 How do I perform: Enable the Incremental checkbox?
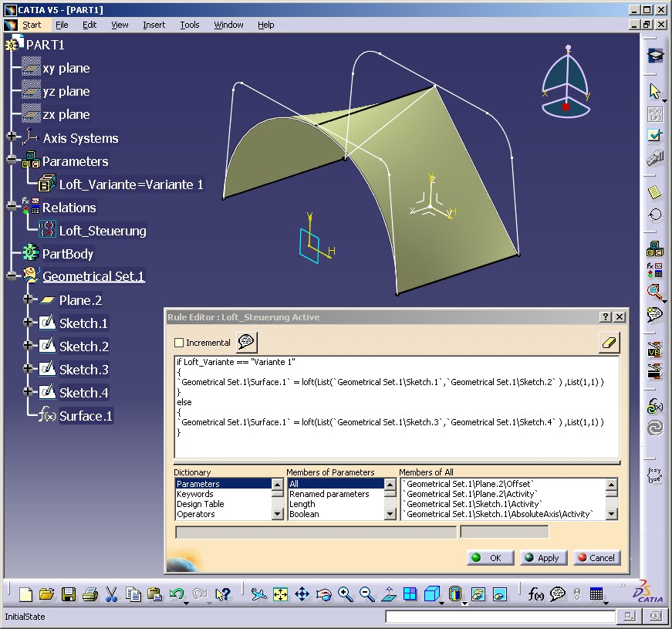179,343
